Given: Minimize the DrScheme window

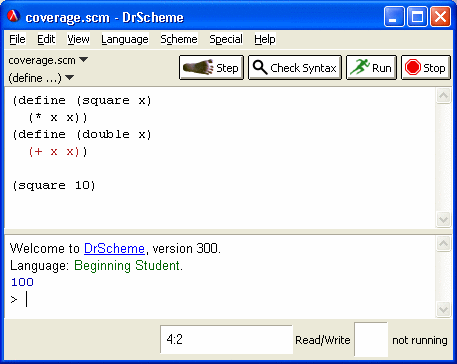Looking at the screenshot, I should click(x=394, y=17).
